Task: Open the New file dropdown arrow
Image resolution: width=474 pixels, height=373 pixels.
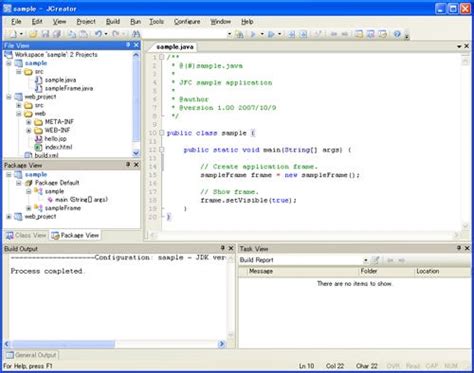Action: pyautogui.click(x=21, y=34)
